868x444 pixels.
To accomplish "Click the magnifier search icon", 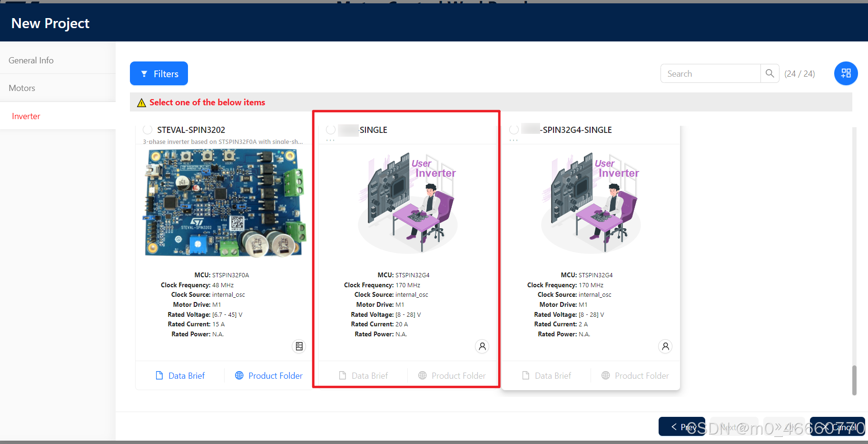I will click(x=769, y=73).
